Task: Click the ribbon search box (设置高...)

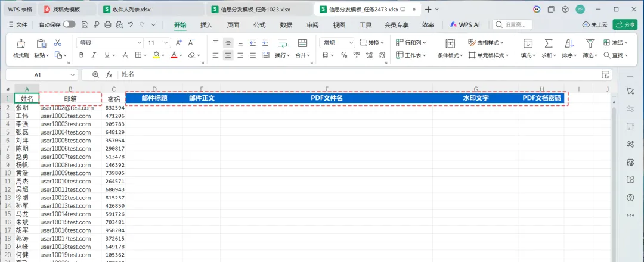Action: click(x=512, y=24)
